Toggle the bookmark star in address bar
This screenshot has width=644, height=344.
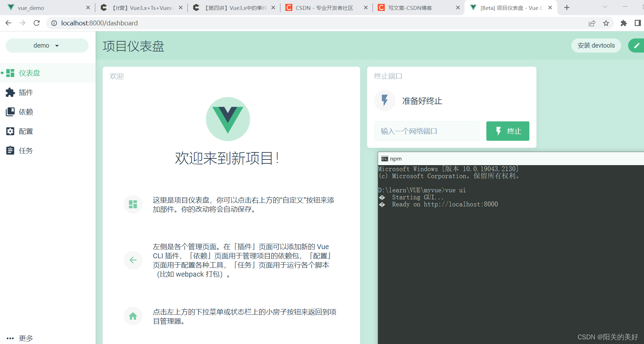pos(606,23)
